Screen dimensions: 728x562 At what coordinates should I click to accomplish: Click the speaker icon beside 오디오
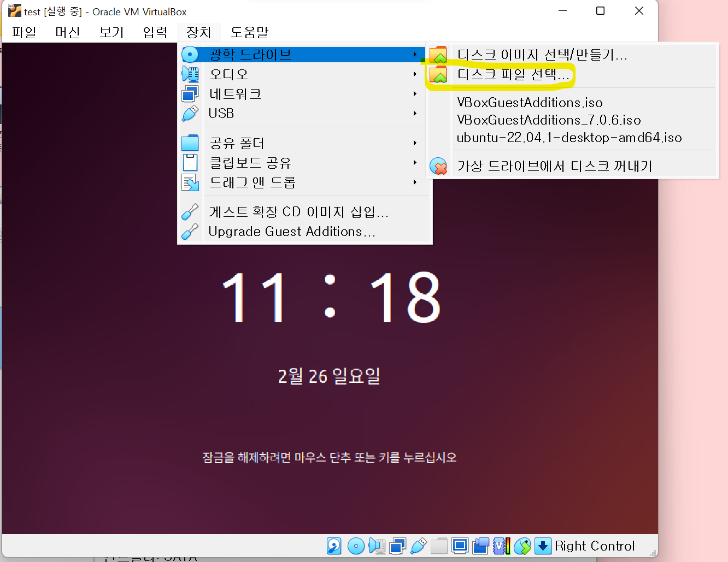click(190, 74)
